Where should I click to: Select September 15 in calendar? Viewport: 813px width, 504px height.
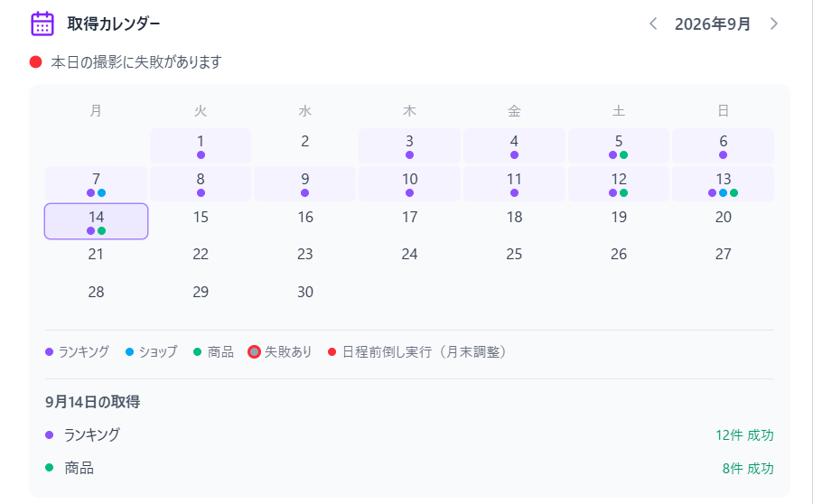click(201, 221)
